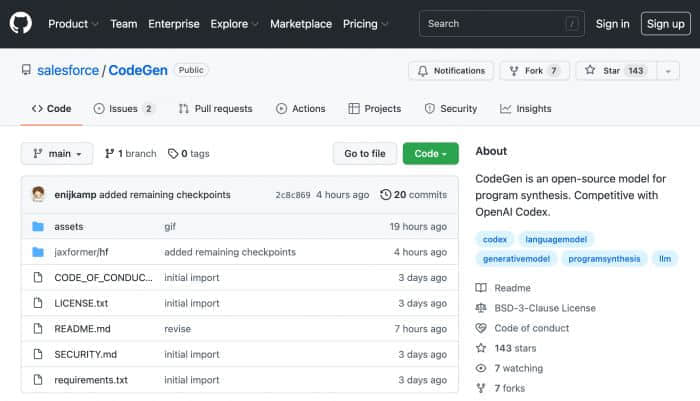Open the Pull requests tab

click(216, 109)
